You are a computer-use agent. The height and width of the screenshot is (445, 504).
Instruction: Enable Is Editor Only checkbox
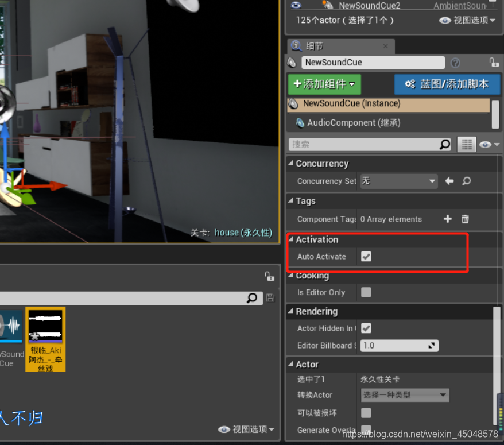[x=366, y=292]
